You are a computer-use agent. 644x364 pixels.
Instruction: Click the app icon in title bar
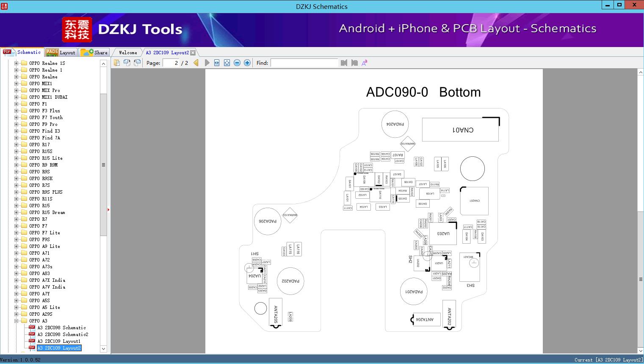pos(4,6)
